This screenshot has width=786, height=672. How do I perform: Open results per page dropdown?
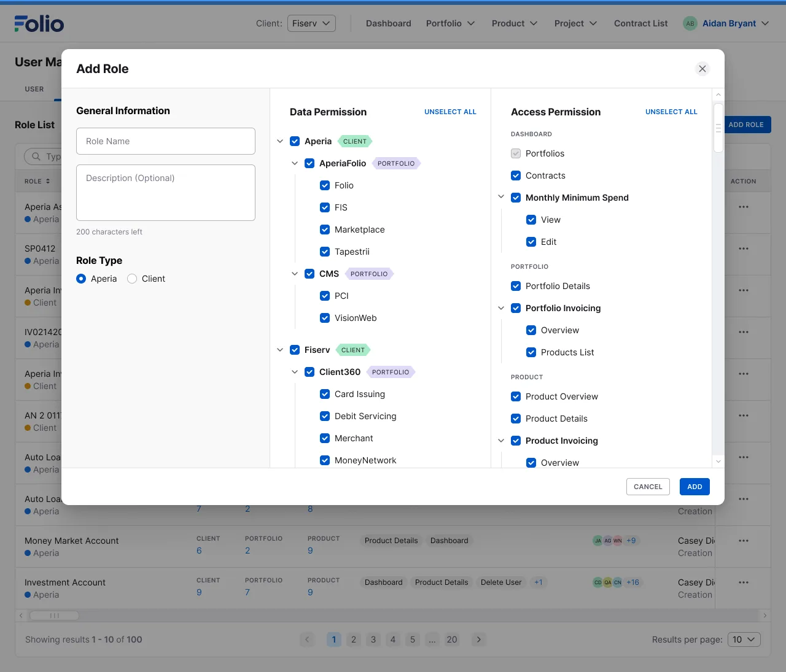[x=744, y=639]
